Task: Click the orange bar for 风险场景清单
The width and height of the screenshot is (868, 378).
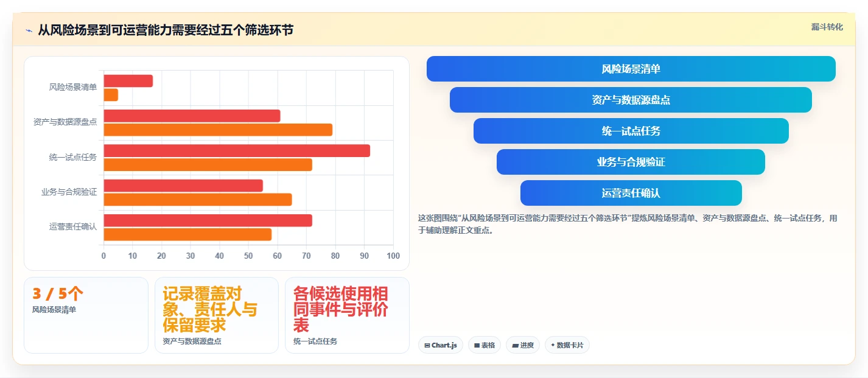Action: [x=111, y=95]
